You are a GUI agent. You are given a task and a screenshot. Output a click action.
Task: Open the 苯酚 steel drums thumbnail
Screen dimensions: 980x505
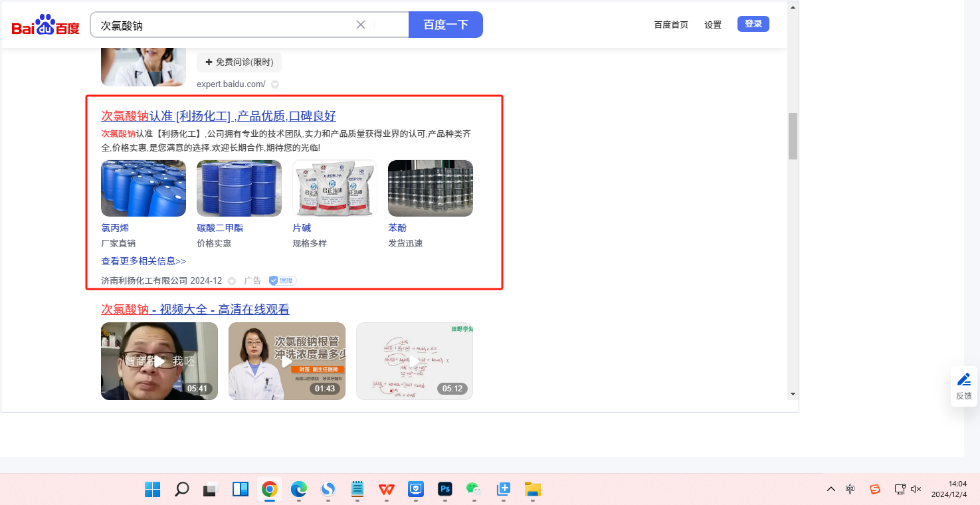pyautogui.click(x=431, y=188)
